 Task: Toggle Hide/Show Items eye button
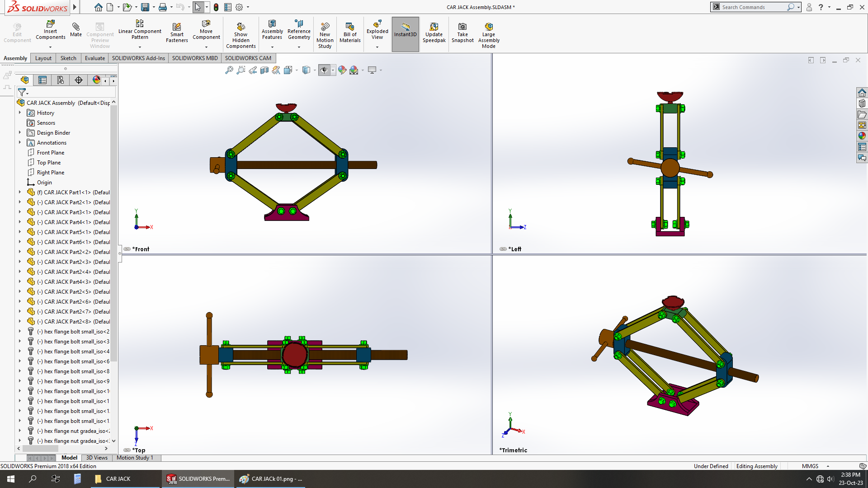(x=324, y=70)
